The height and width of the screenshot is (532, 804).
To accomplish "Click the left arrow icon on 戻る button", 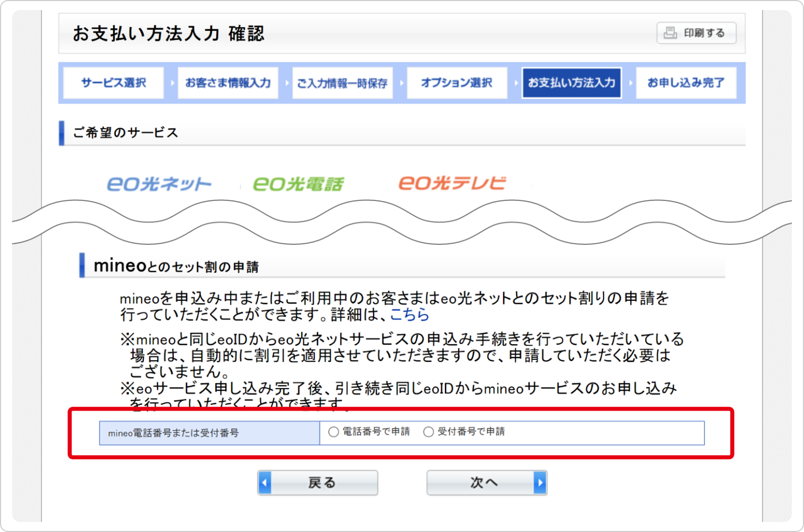I will click(x=265, y=482).
